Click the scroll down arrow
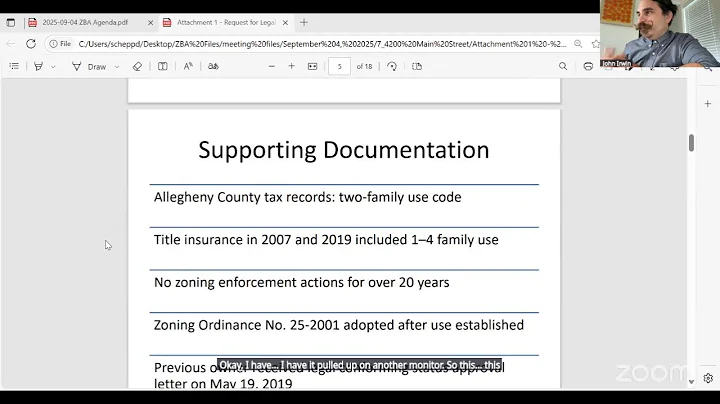 point(692,382)
